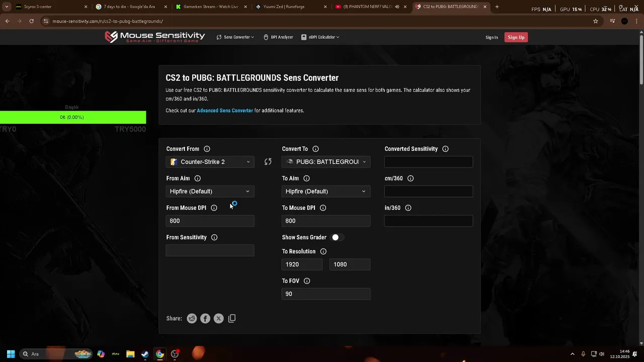
Task: Click the Converted Sensitivity output field
Action: click(429, 162)
